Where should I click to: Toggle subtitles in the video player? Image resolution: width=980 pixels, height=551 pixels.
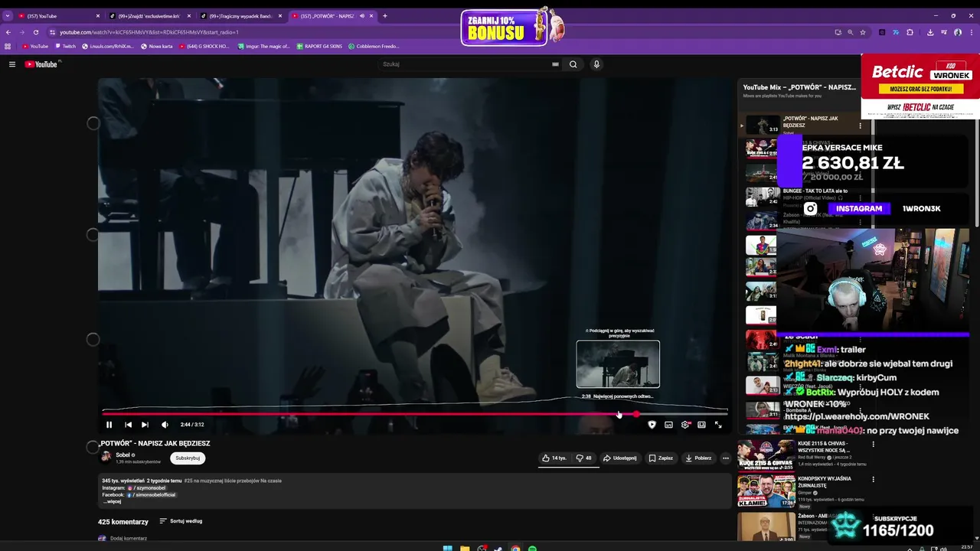click(x=668, y=425)
